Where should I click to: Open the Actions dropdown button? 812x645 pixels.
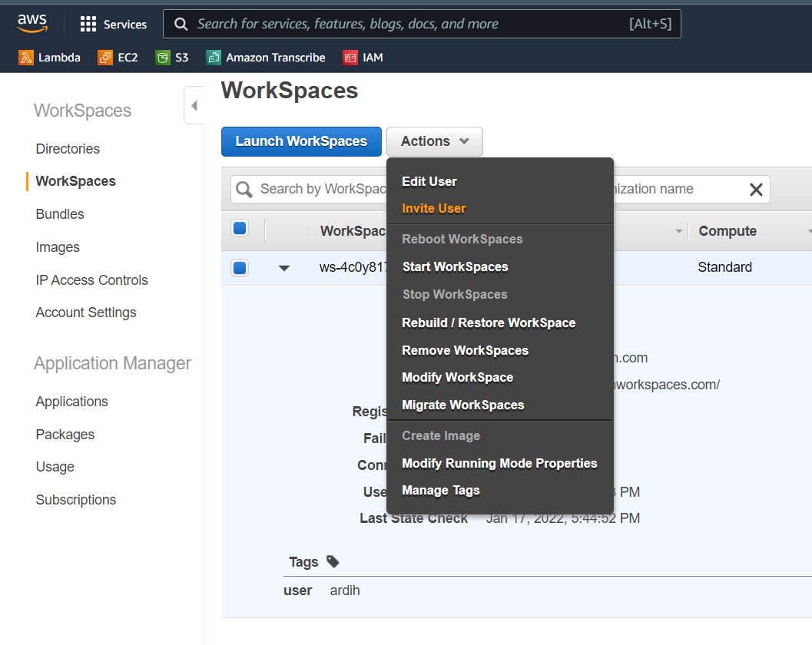tap(435, 141)
